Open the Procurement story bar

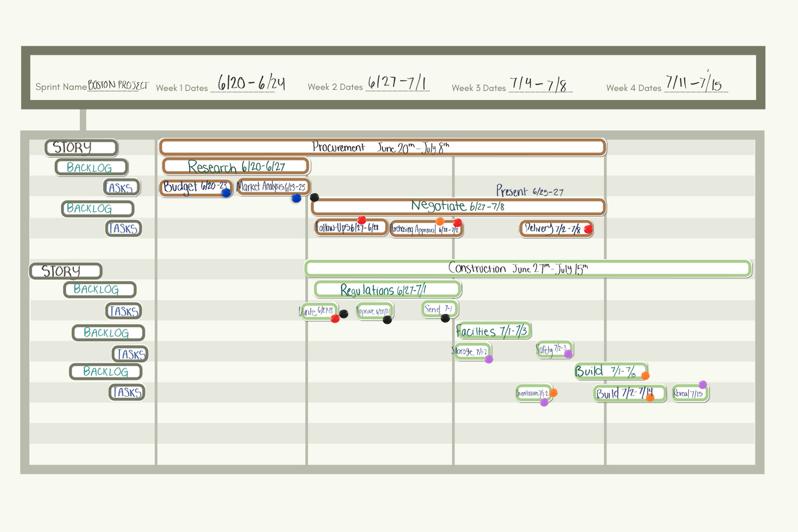click(383, 147)
